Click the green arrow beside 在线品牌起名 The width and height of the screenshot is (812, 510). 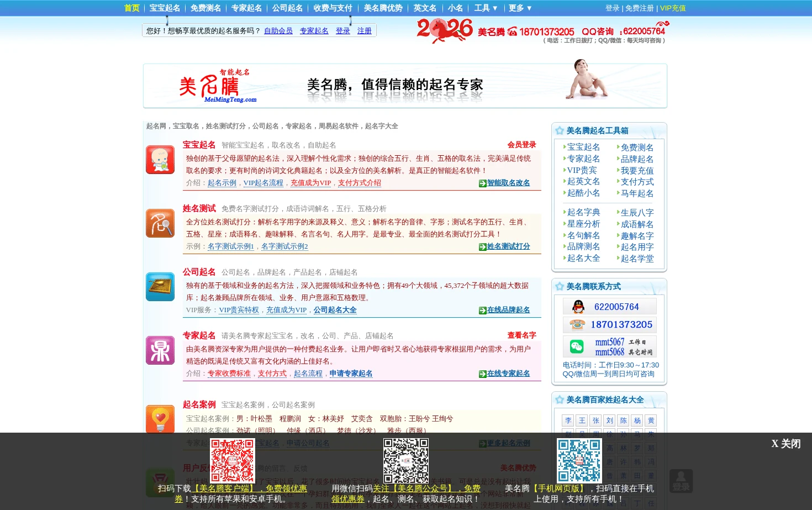tap(482, 311)
